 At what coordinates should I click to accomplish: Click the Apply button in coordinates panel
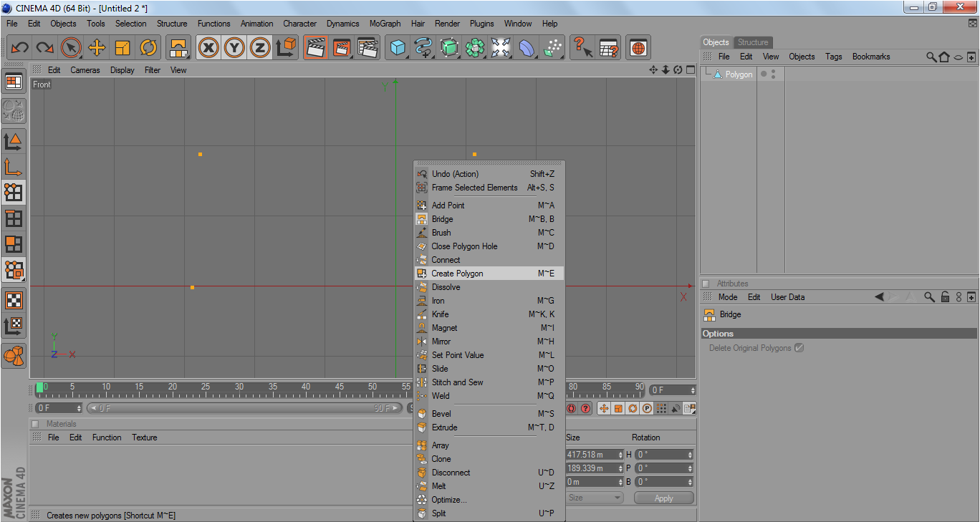pos(664,498)
